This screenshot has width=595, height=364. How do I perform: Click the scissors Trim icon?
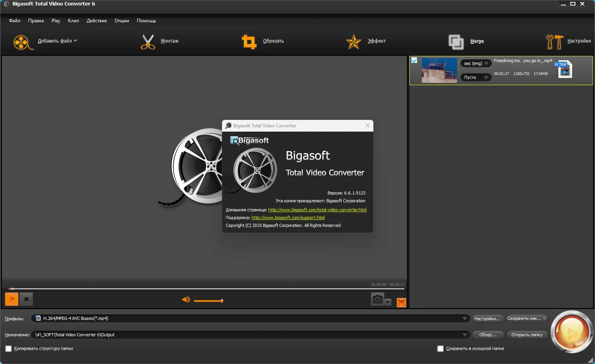(x=148, y=42)
